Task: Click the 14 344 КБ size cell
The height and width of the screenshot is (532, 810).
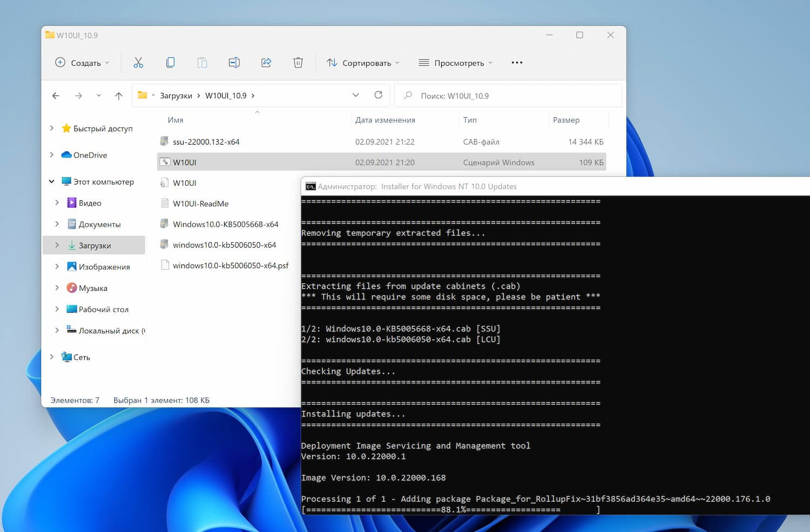Action: 586,142
